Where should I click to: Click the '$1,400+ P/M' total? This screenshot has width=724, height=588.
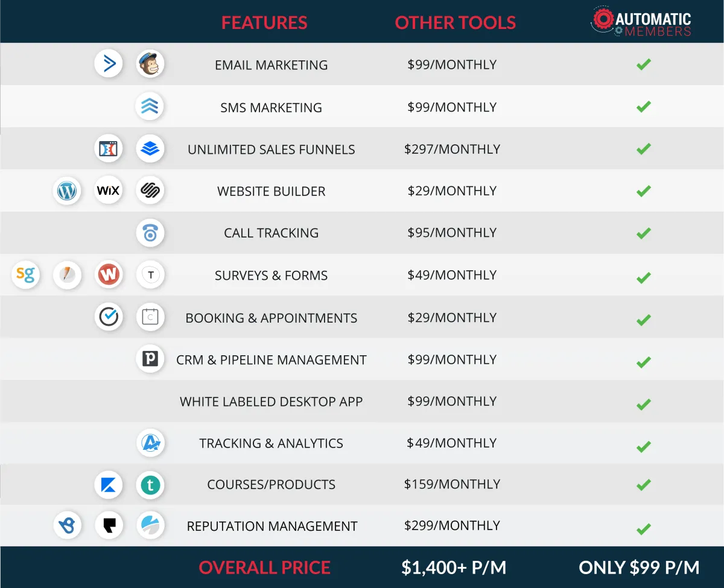point(454,567)
